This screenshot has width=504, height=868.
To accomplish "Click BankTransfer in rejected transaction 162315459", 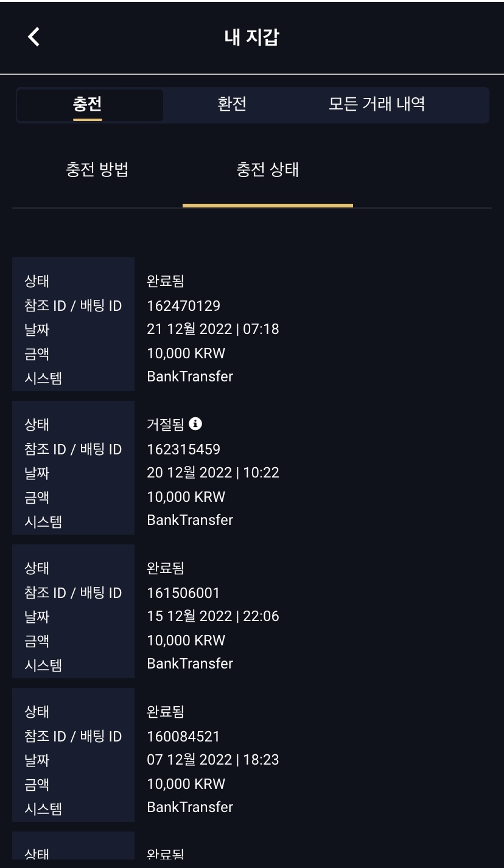I will 190,520.
